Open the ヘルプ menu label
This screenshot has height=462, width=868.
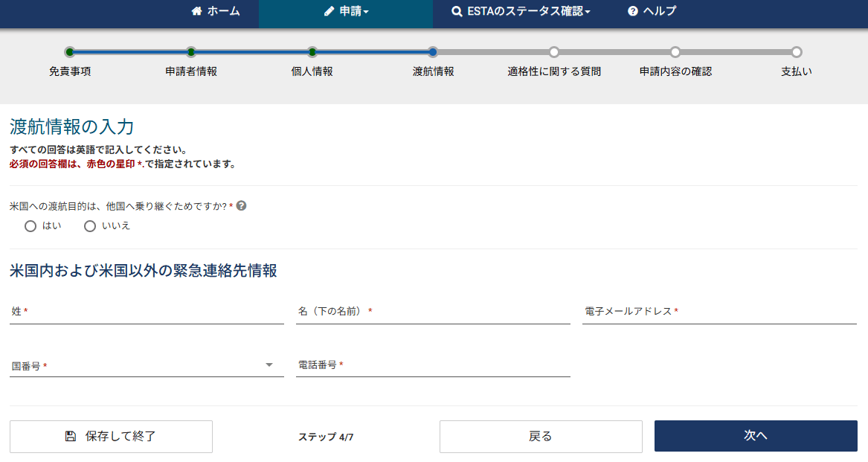(x=659, y=11)
